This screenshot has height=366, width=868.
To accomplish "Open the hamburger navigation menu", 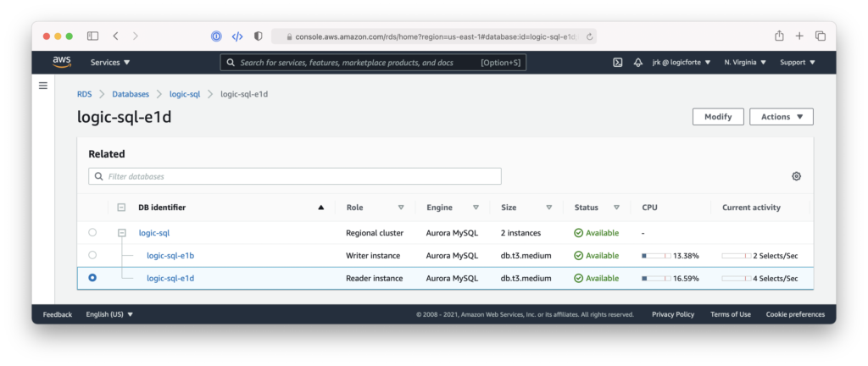I will coord(43,86).
